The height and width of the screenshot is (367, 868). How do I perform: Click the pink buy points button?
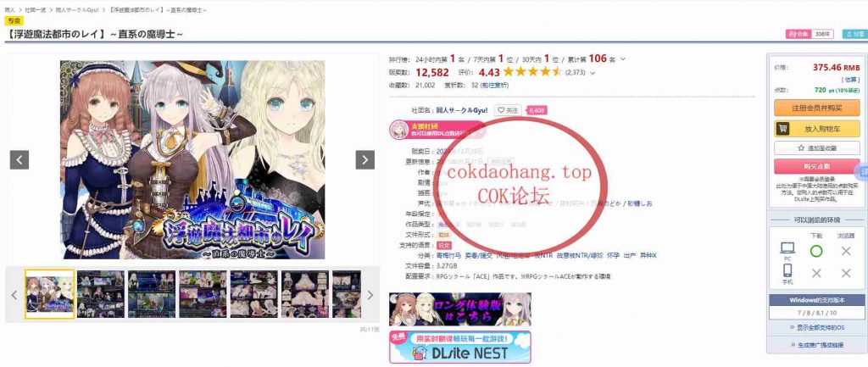click(816, 167)
